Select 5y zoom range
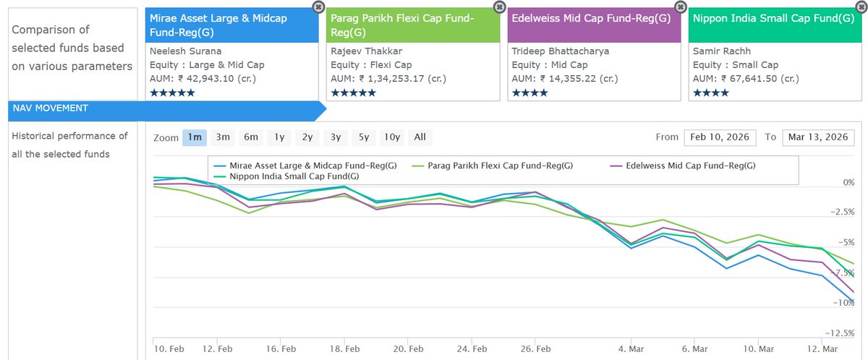The width and height of the screenshot is (868, 360). [364, 137]
